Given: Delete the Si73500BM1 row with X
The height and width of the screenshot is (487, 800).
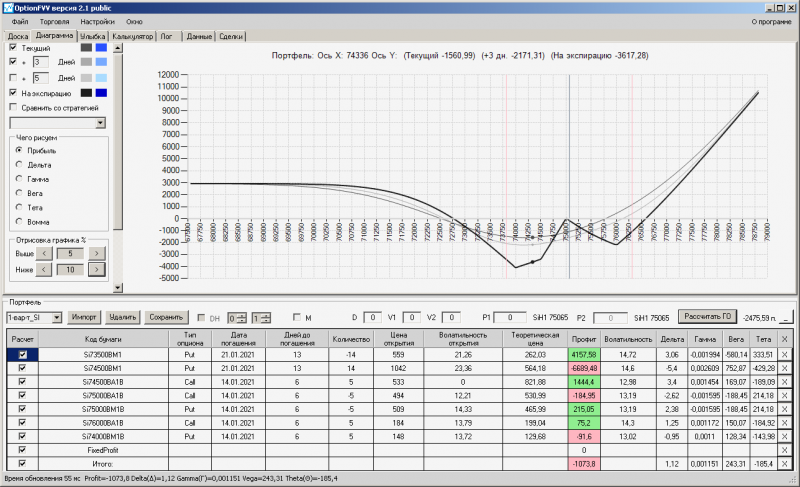Looking at the screenshot, I should coord(784,354).
